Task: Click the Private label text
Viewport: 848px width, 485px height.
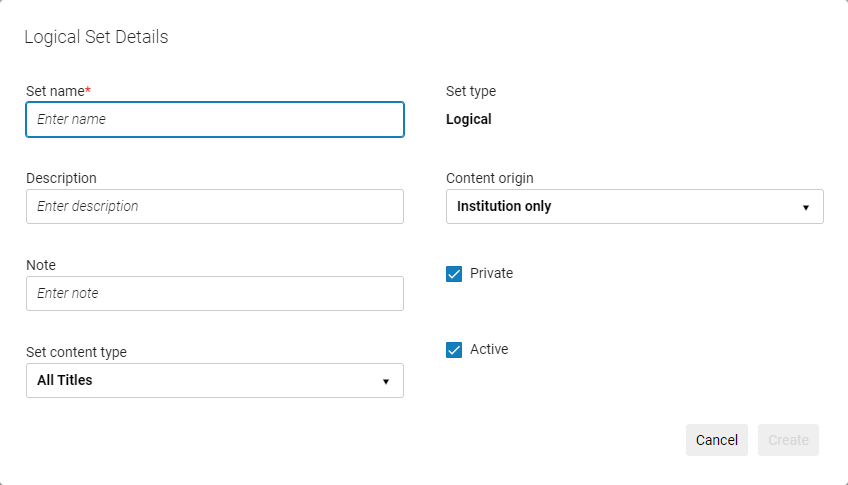Action: pyautogui.click(x=491, y=273)
